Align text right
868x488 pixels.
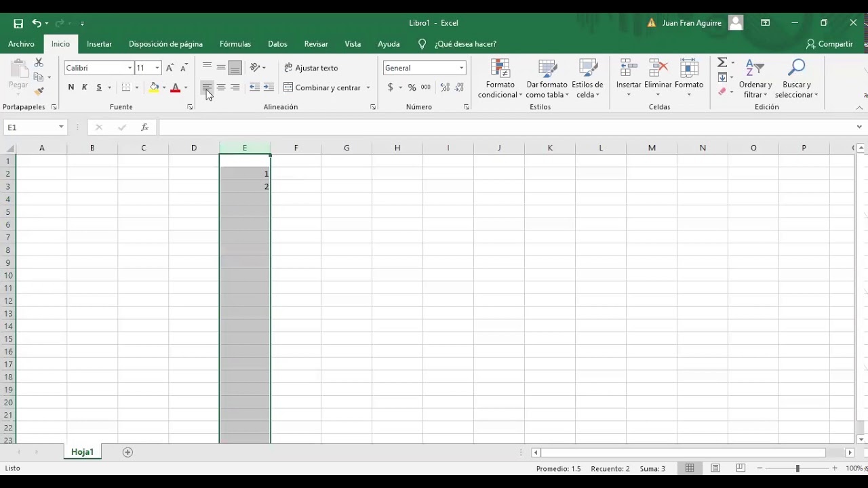[x=235, y=87]
